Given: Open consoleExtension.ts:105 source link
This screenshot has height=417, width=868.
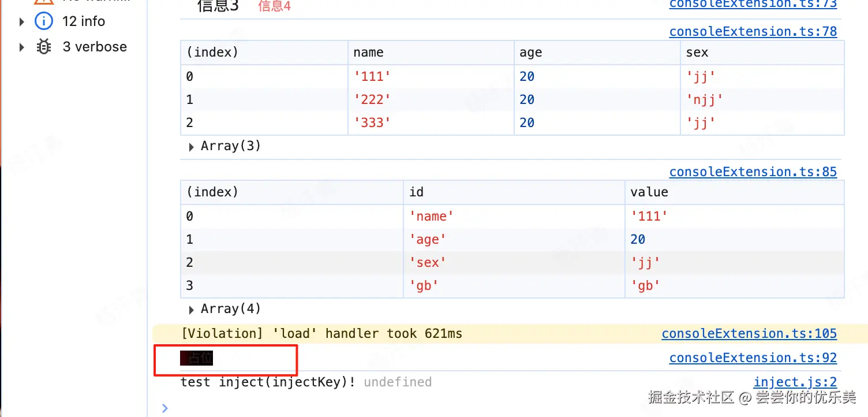Looking at the screenshot, I should (x=749, y=333).
